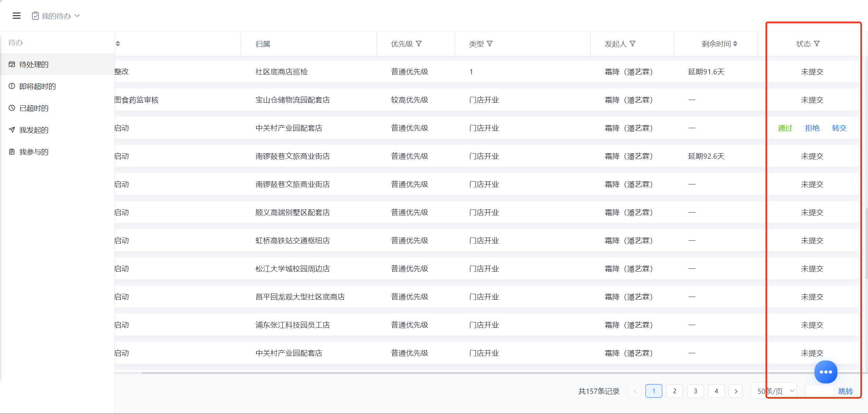This screenshot has height=414, width=868.
Task: Click the 即将超时的 alert clock icon
Action: pyautogui.click(x=12, y=86)
